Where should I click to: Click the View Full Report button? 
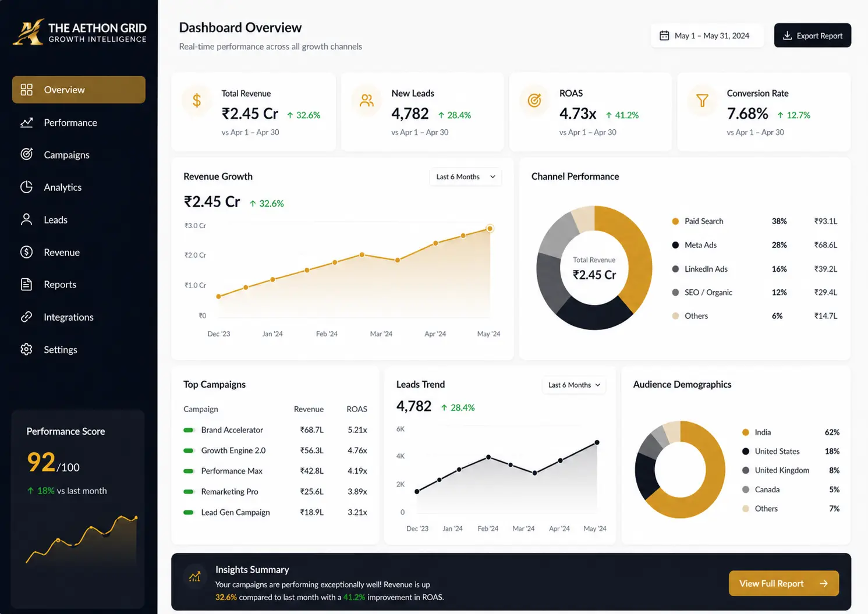[784, 583]
